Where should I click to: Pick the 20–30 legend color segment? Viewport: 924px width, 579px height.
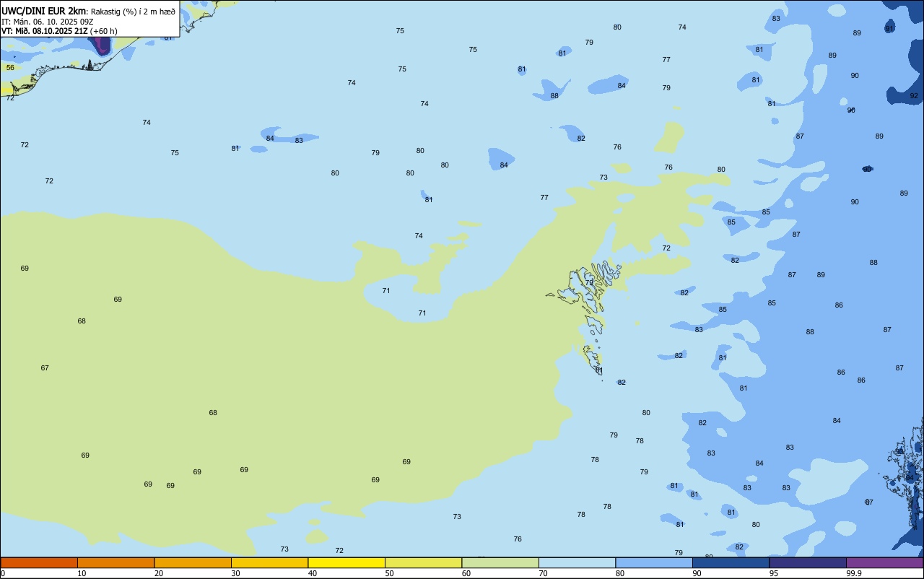point(193,562)
